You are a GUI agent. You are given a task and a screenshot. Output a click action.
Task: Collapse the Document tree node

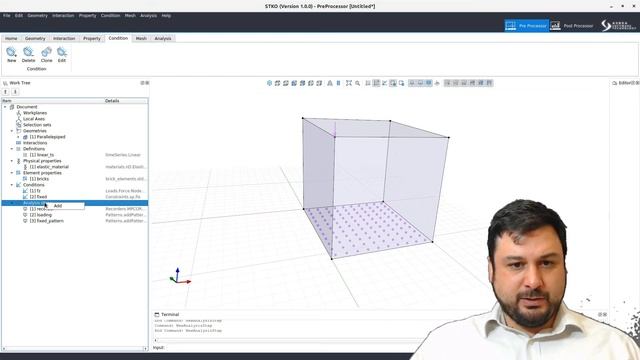(5, 107)
